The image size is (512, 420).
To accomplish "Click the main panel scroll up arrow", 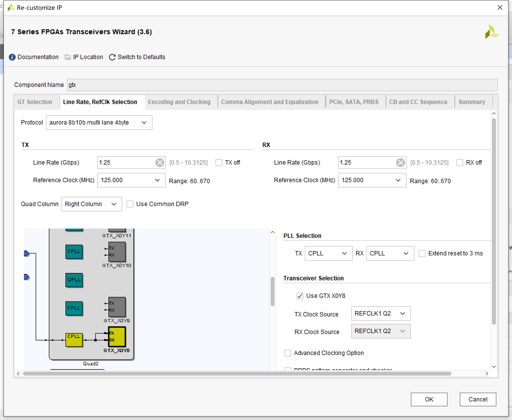I will 494,114.
